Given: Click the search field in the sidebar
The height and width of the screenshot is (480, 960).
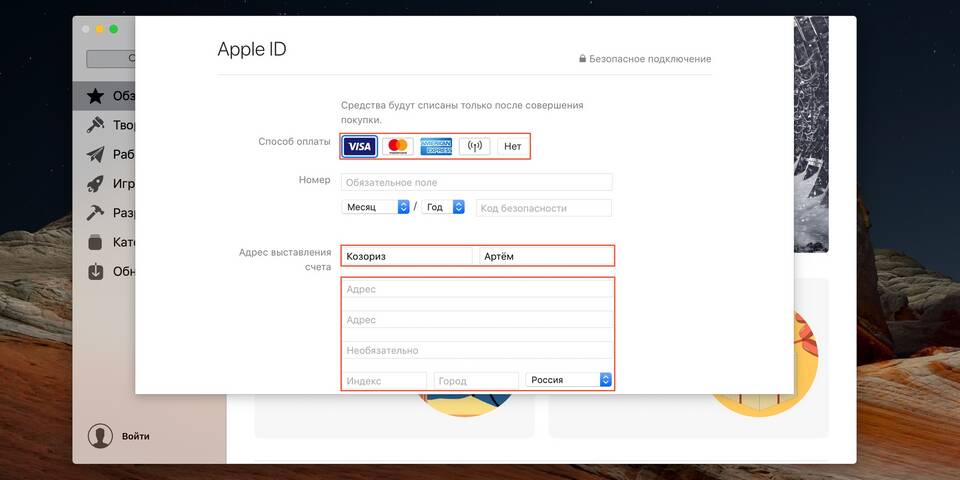Looking at the screenshot, I should tap(111, 59).
